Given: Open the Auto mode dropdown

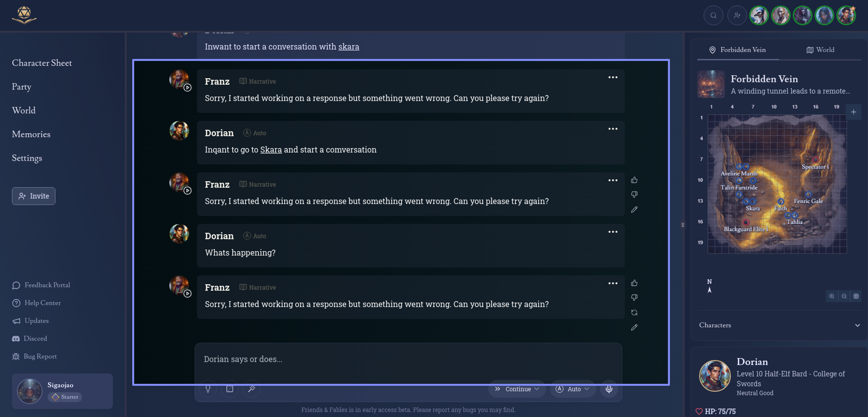Looking at the screenshot, I should click(x=573, y=389).
